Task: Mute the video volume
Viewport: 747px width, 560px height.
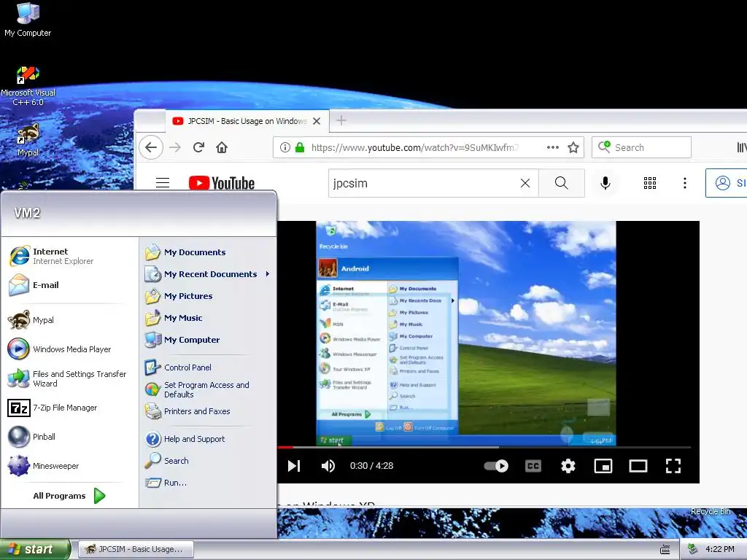Action: (x=328, y=466)
